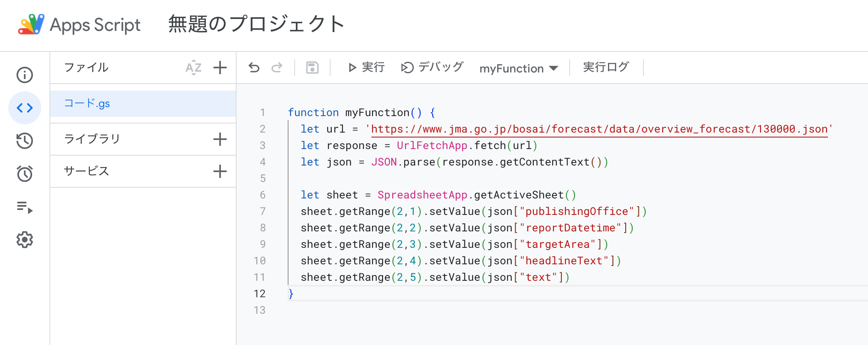868x345 pixels.
Task: Click the 無題のプロジェクト project title
Action: pyautogui.click(x=256, y=24)
